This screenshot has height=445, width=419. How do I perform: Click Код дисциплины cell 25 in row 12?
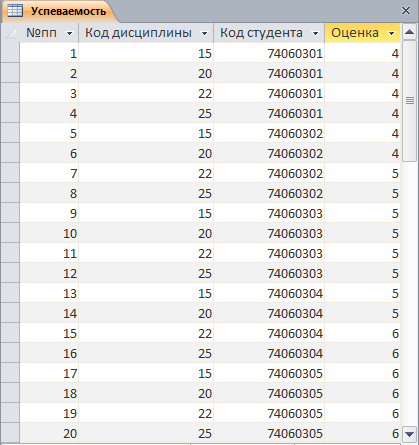146,273
